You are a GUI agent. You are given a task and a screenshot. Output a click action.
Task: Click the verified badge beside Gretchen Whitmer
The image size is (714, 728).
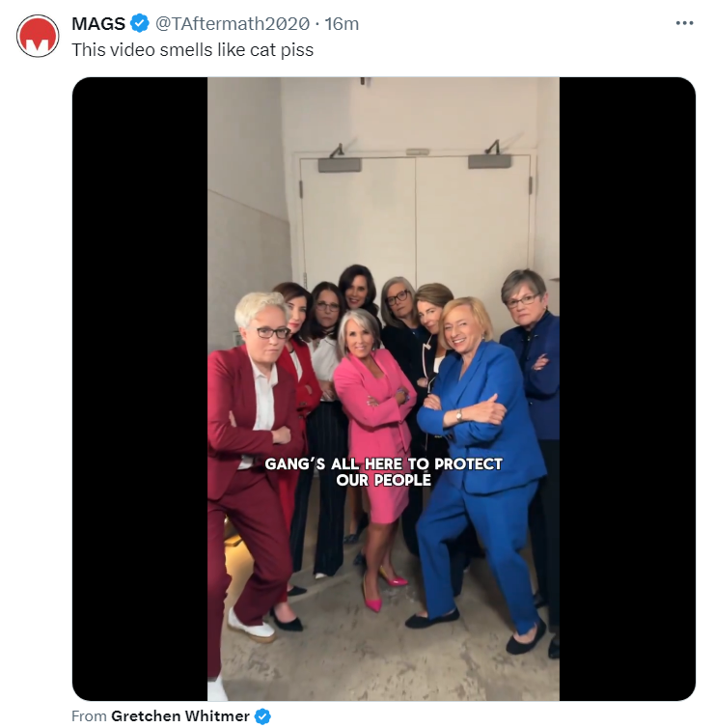[x=262, y=715]
